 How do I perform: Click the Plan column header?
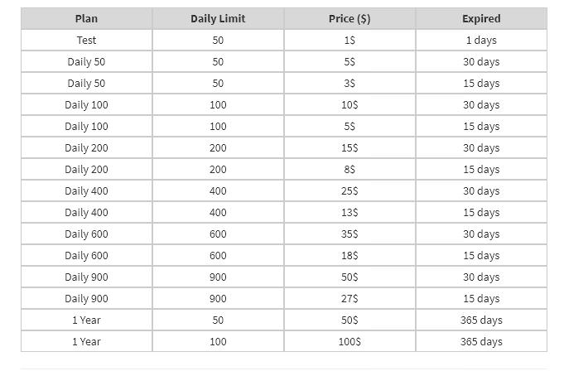click(x=86, y=19)
